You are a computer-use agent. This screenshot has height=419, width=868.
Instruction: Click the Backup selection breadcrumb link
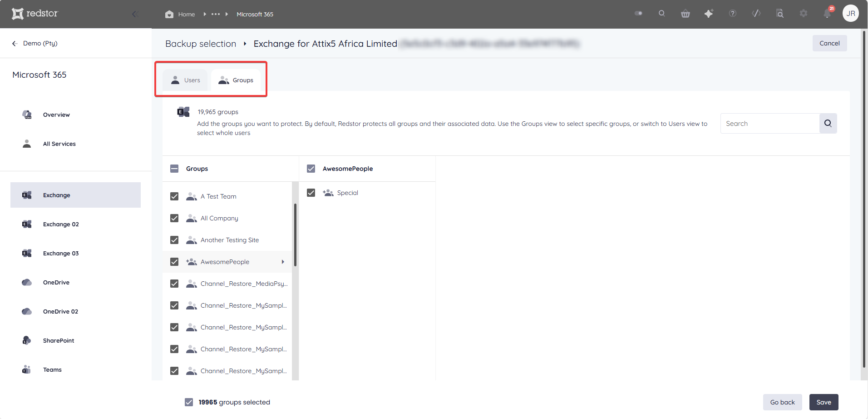tap(201, 44)
